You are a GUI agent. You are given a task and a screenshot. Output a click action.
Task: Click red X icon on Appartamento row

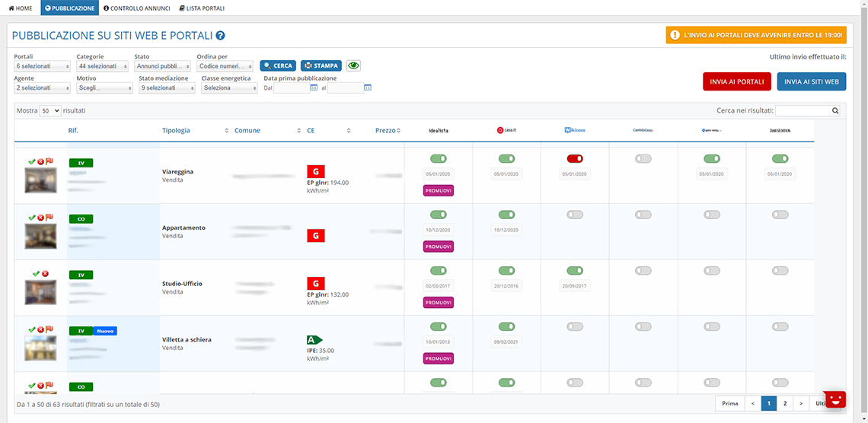[x=40, y=218]
